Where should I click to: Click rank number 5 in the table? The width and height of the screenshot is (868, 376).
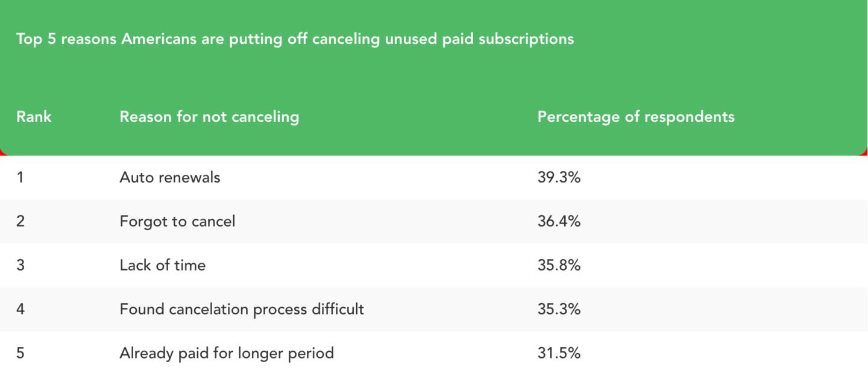click(x=20, y=353)
